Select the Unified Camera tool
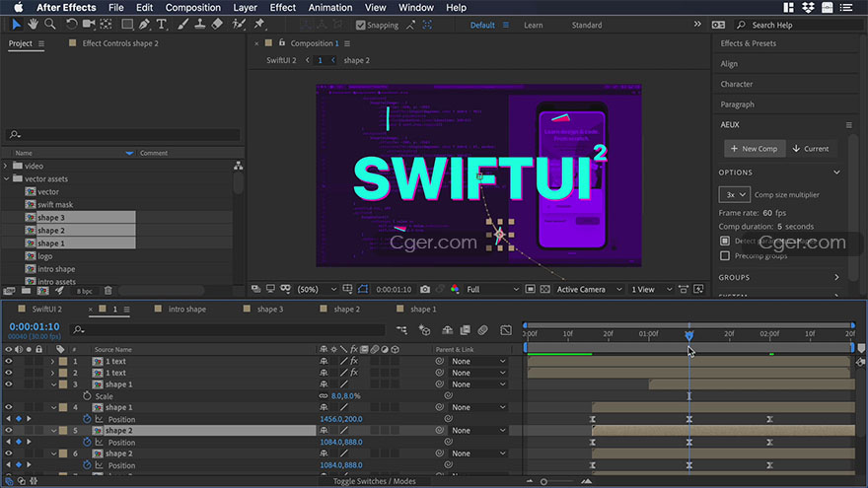This screenshot has width=868, height=488. point(88,25)
